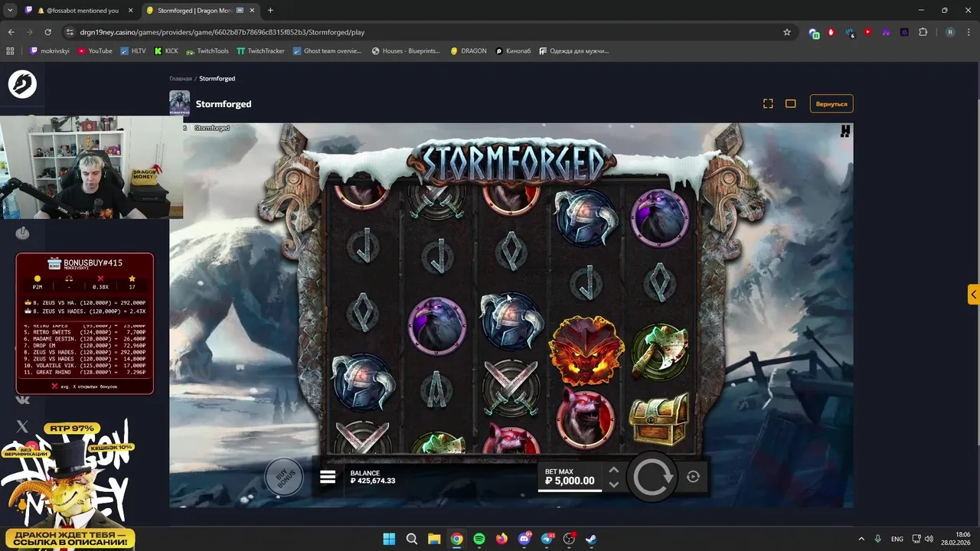Open the Chrome profile avatar
The width and height of the screenshot is (980, 551).
coord(950,32)
